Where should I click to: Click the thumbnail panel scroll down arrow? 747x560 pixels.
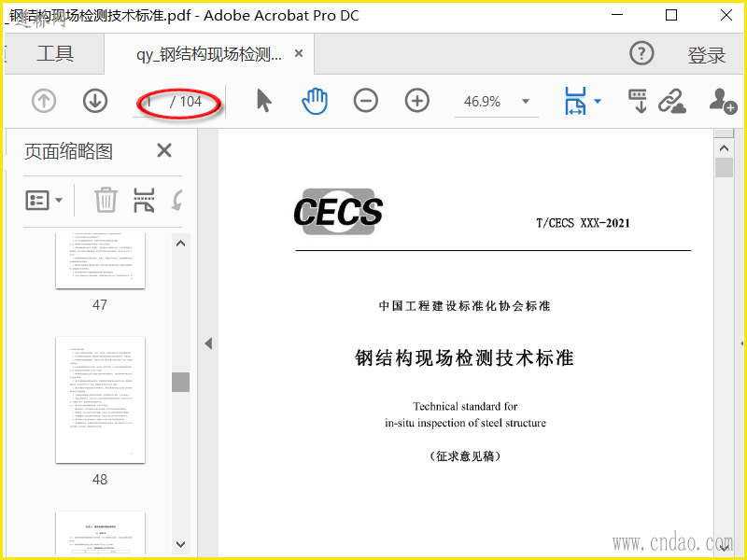[180, 544]
